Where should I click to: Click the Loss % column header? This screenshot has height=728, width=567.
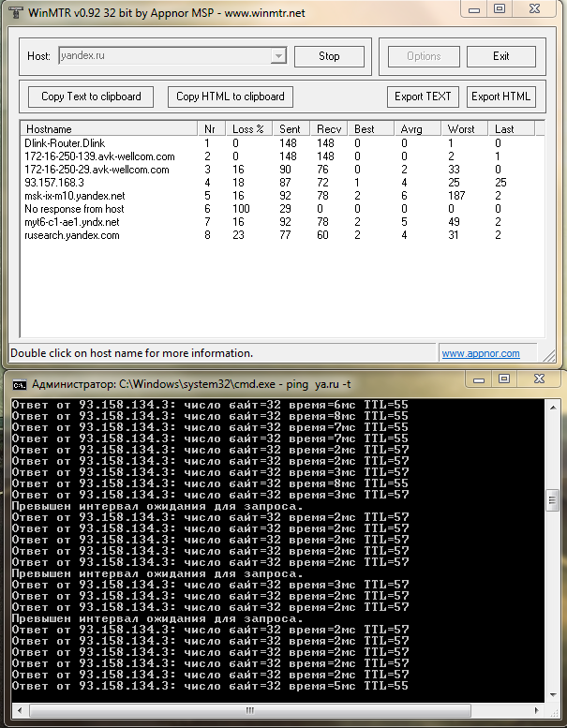pos(249,128)
